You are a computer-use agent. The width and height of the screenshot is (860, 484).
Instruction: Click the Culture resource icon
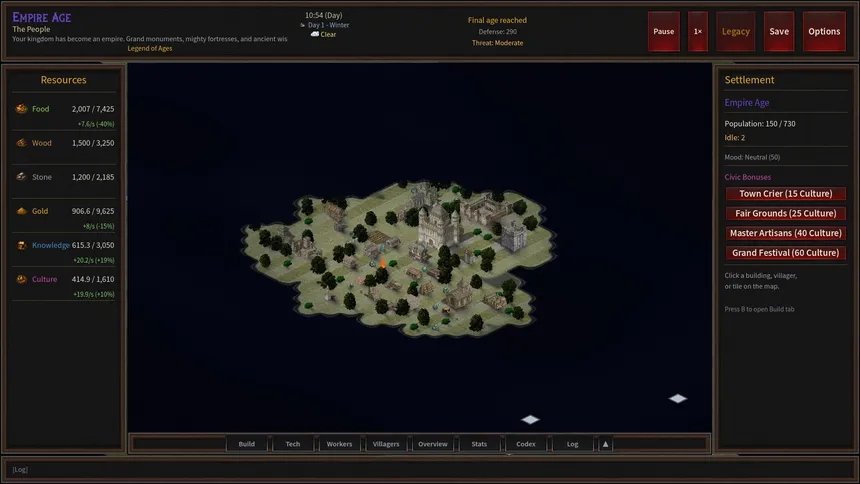coord(22,279)
